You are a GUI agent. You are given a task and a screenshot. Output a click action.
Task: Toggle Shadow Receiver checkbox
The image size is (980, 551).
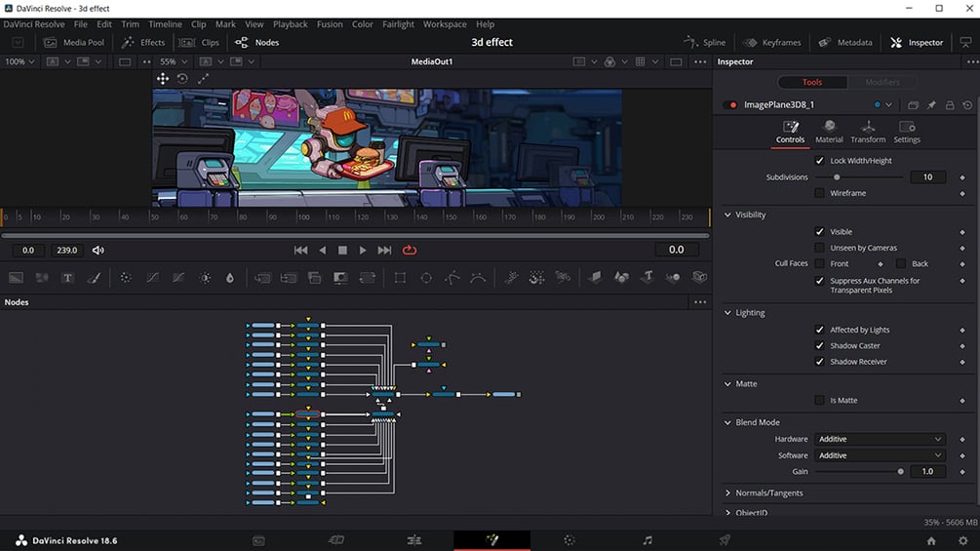pyautogui.click(x=819, y=362)
